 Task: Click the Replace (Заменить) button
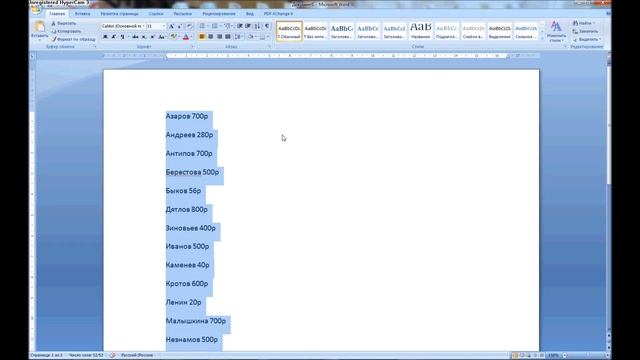(x=585, y=31)
